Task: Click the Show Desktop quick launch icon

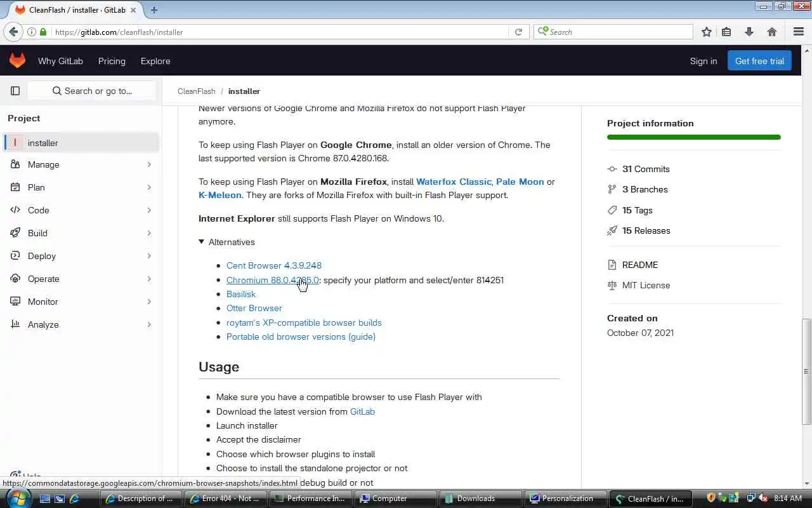Action: (45, 498)
